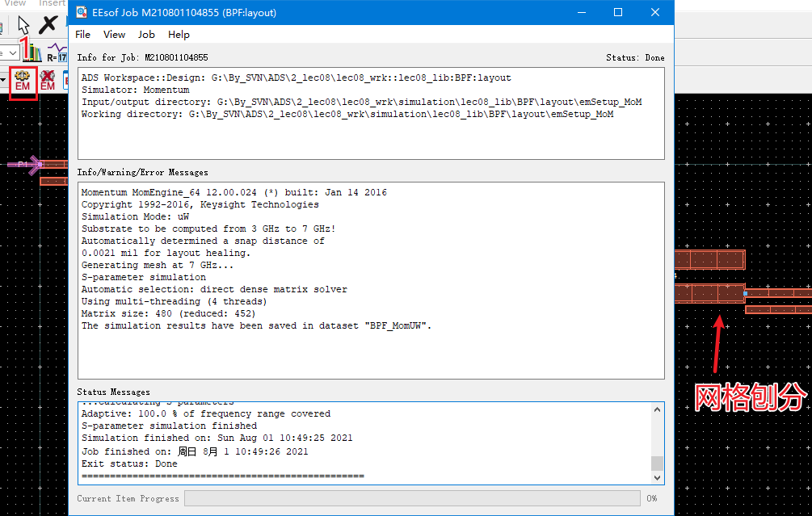
Task: Click 'Momentum MomEngine_64 12.00.024' version line
Action: (x=234, y=192)
